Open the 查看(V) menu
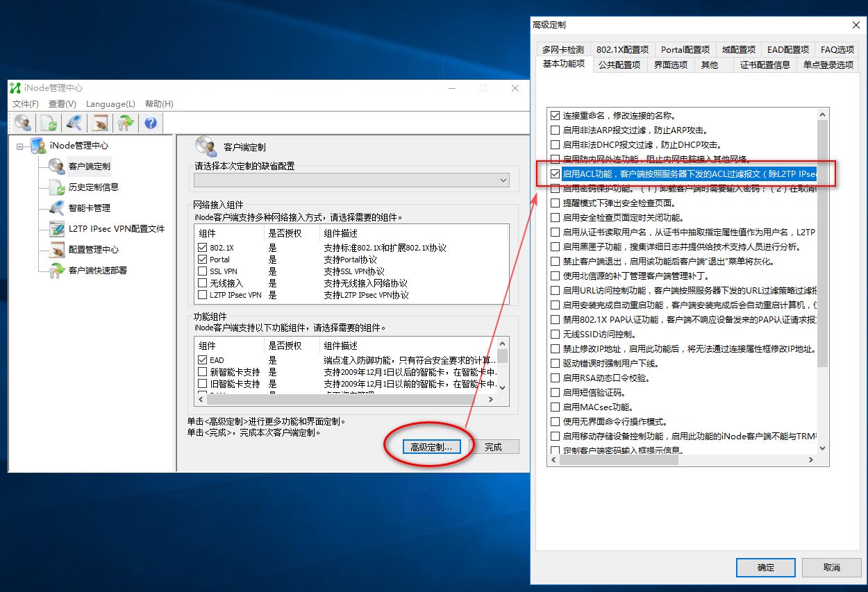 point(62,104)
